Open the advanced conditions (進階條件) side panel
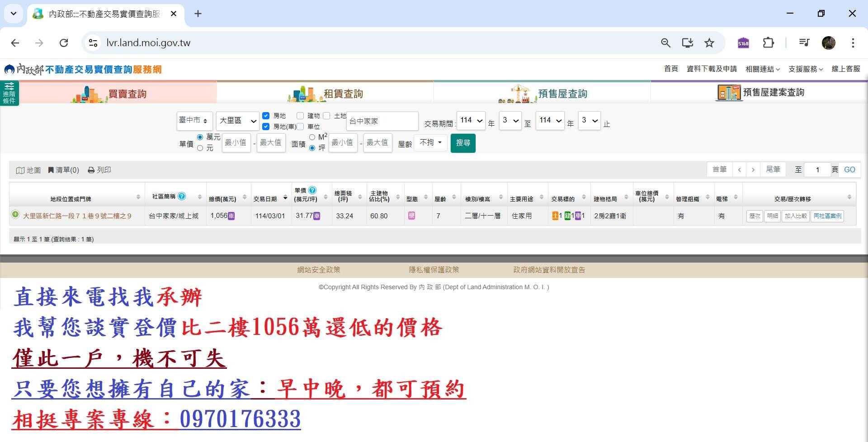This screenshot has height=442, width=868. 9,93
